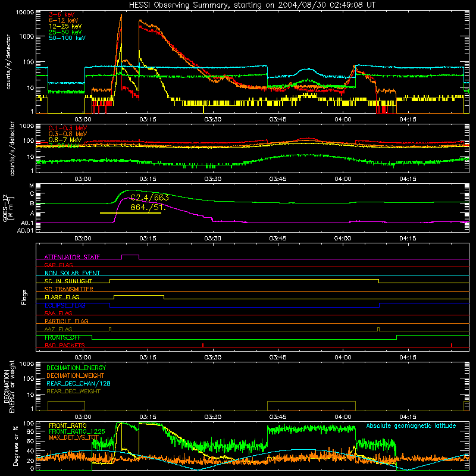Click the 0.8-7 MeV legend label
The width and height of the screenshot is (476, 476).
point(65,140)
